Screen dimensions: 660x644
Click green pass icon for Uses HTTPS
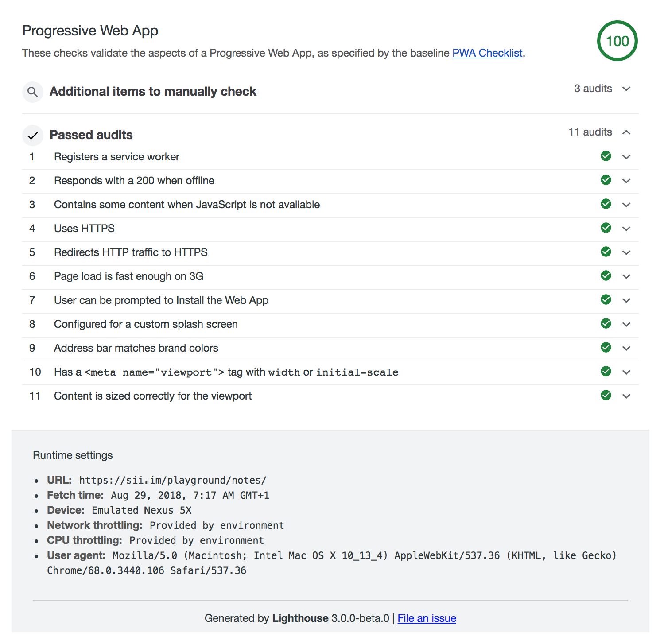tap(606, 228)
